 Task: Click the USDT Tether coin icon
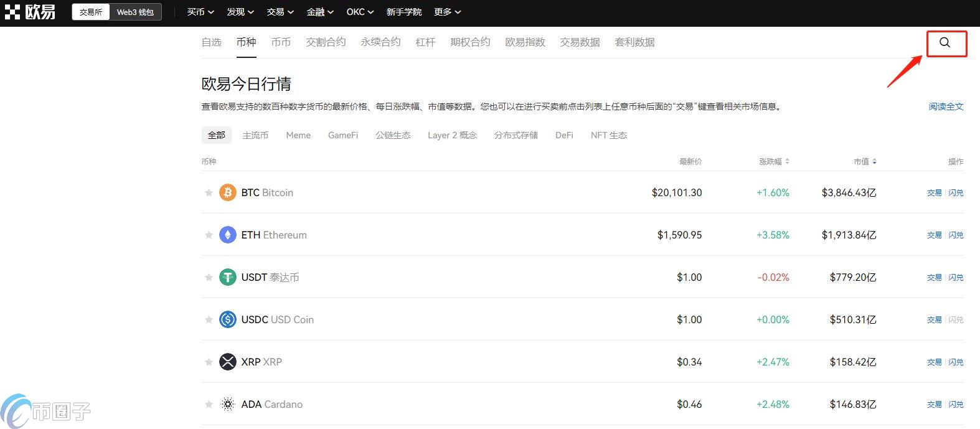[228, 277]
